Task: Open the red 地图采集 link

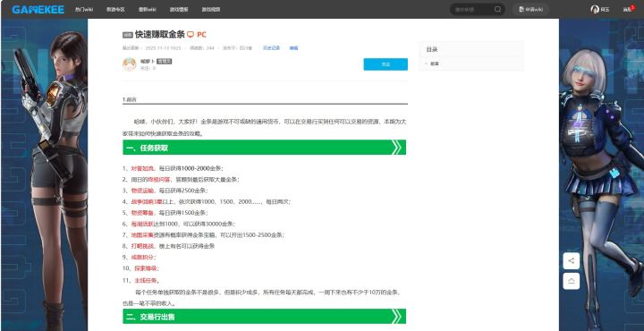Action: tap(142, 235)
